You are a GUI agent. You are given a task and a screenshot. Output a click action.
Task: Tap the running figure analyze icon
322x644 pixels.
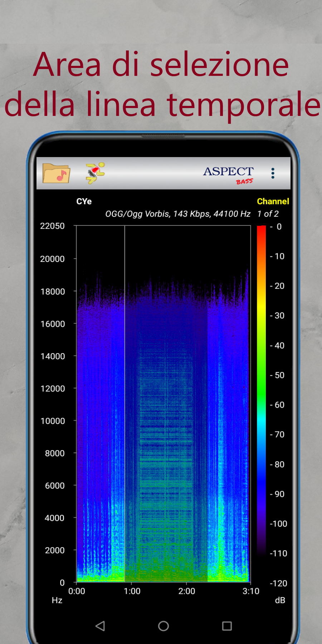point(95,173)
